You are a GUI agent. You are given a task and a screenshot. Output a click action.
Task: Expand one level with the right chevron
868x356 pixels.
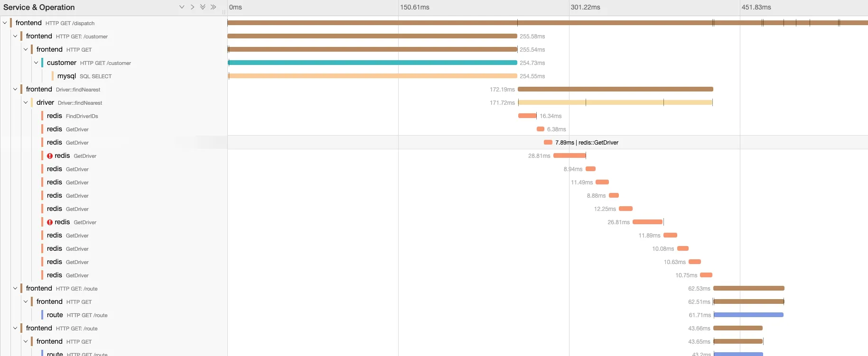pyautogui.click(x=192, y=7)
